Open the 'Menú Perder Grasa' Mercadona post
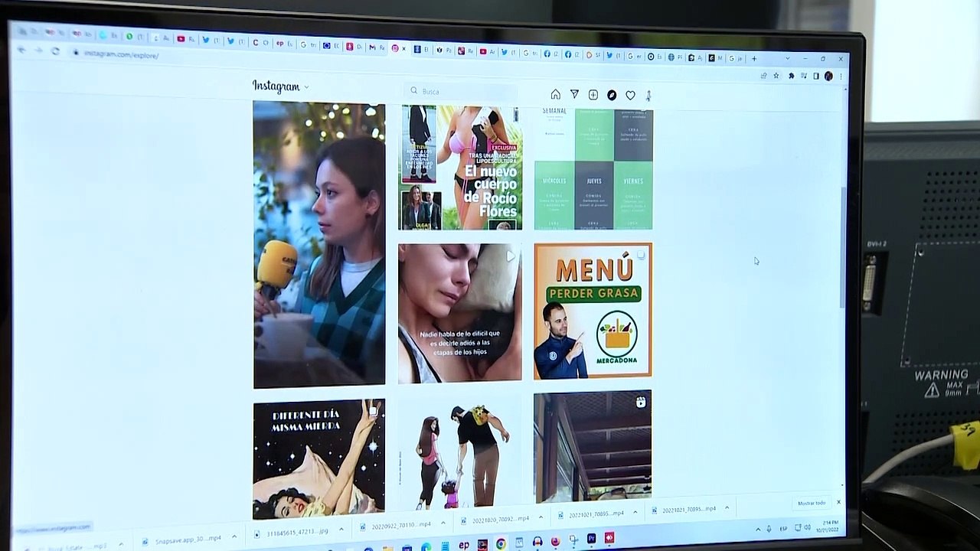The image size is (980, 551). [593, 311]
